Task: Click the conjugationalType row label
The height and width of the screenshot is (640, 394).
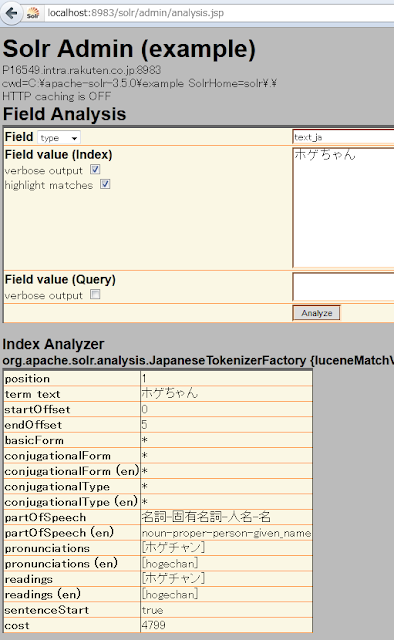Action: pyautogui.click(x=57, y=487)
